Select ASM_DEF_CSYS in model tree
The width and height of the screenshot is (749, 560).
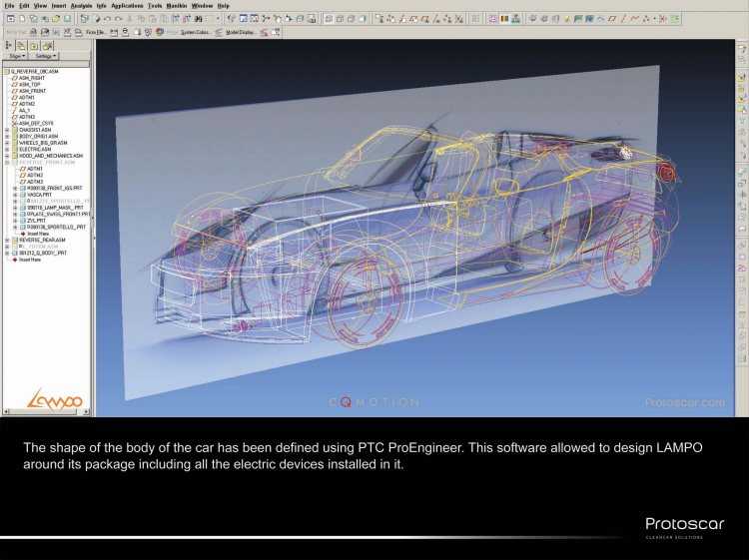pyautogui.click(x=33, y=123)
